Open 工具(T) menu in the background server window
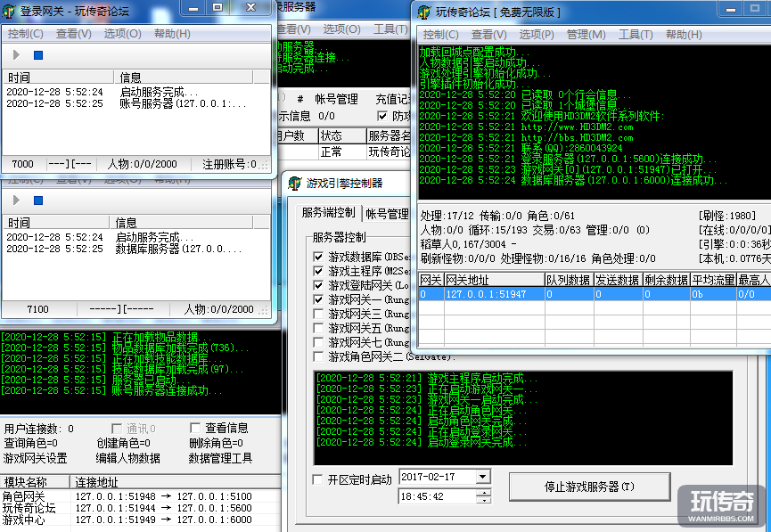771x532 pixels. (390, 29)
